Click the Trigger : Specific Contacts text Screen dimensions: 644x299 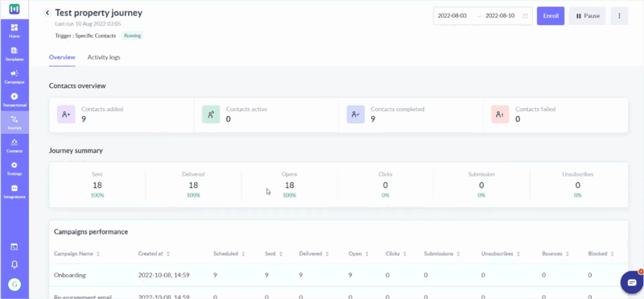point(85,35)
